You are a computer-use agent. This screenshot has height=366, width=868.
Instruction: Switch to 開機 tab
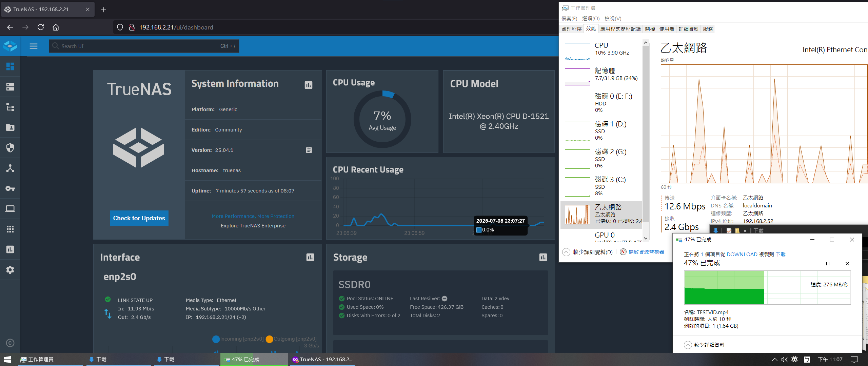[x=650, y=29]
